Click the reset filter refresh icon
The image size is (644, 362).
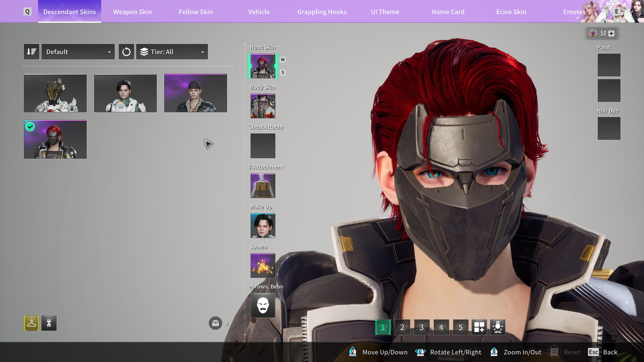[126, 52]
